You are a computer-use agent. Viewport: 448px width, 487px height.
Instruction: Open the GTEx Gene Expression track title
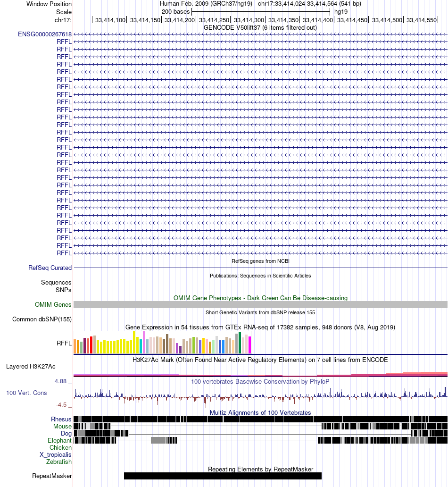[x=260, y=327]
